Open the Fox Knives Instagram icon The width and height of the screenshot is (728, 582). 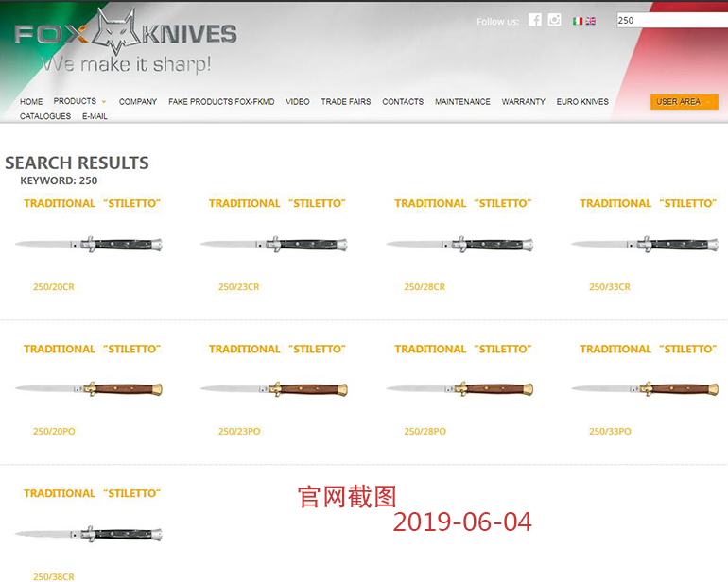[x=554, y=20]
